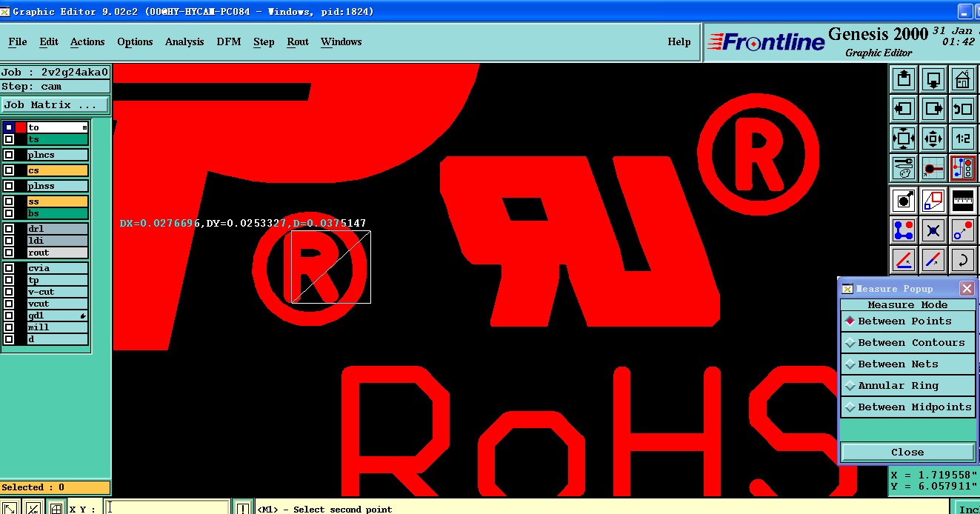Viewport: 980px width, 514px height.
Task: Select Between Points measure mode
Action: 907,321
